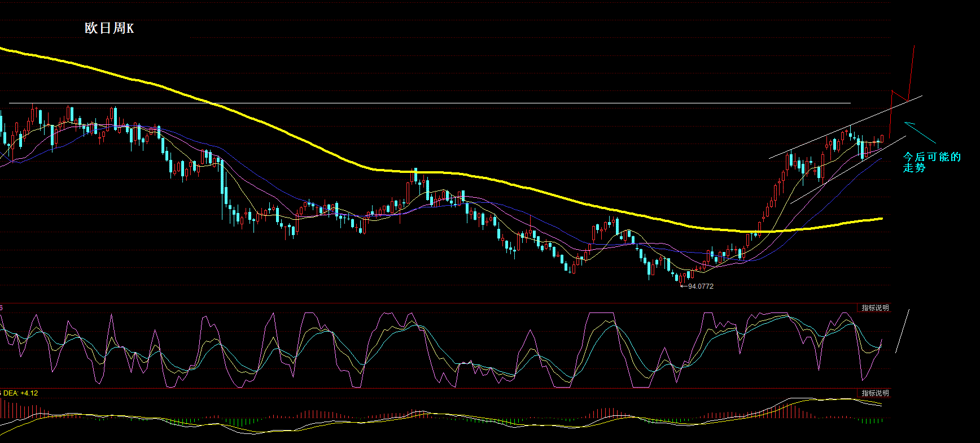Click the DEA: +4.12 indicator value

(20, 393)
